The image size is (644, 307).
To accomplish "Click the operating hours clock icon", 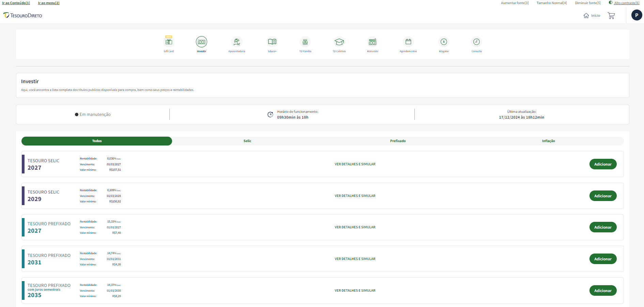I will 270,114.
